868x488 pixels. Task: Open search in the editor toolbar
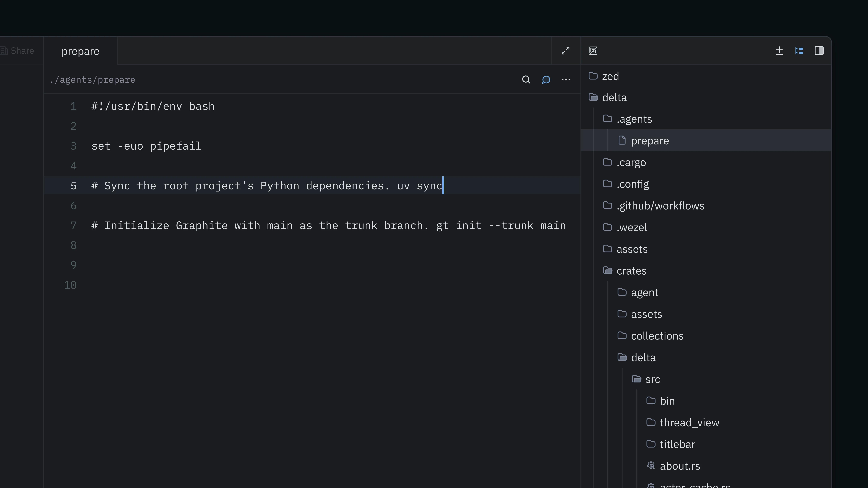click(526, 80)
